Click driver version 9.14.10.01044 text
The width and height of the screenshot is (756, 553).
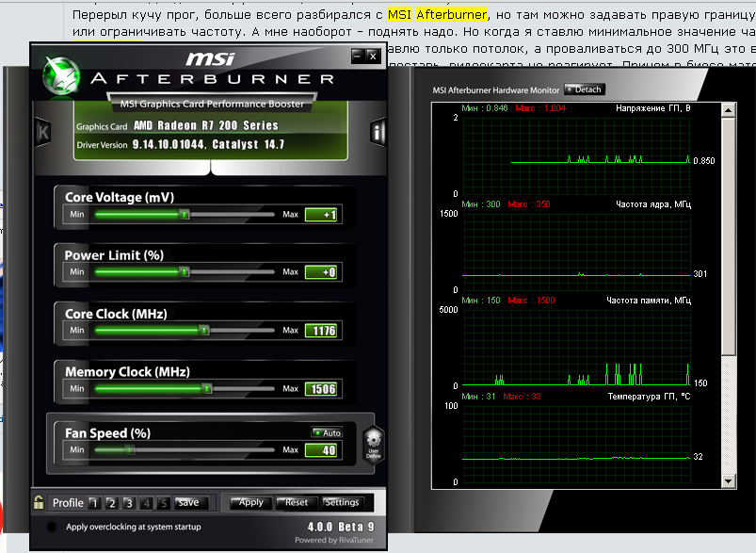169,144
